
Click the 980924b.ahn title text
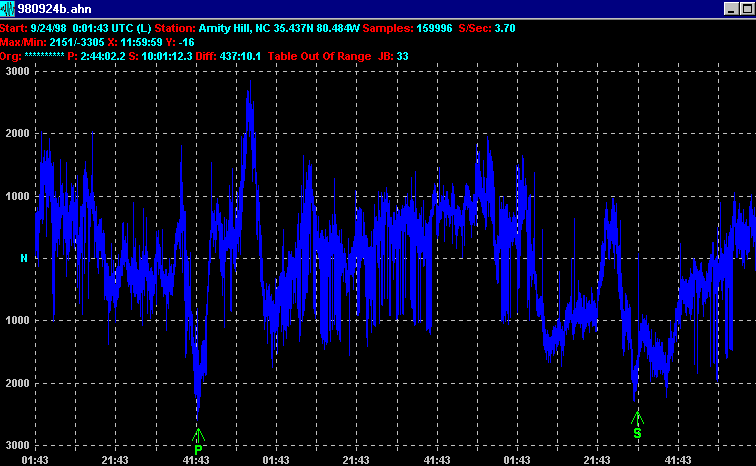(x=54, y=9)
